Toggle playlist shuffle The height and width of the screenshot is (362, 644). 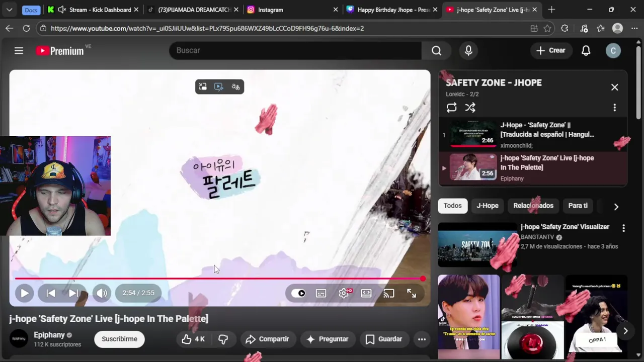pos(470,108)
